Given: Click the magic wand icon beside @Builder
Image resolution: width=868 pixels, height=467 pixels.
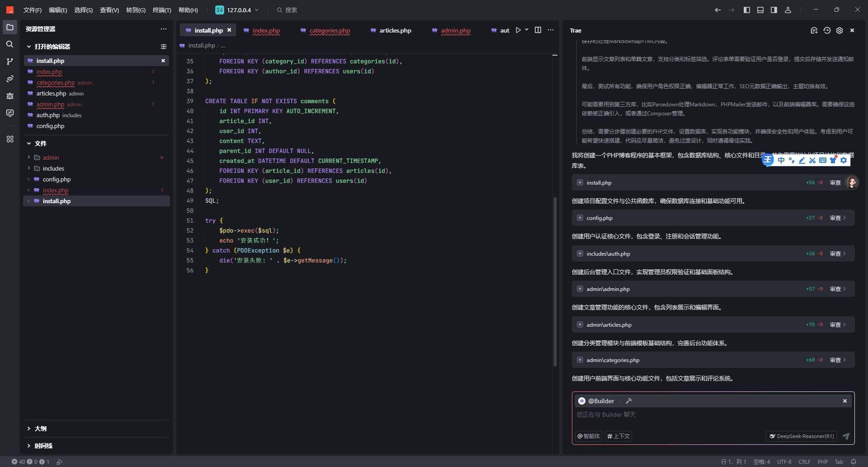Looking at the screenshot, I should pos(629,401).
